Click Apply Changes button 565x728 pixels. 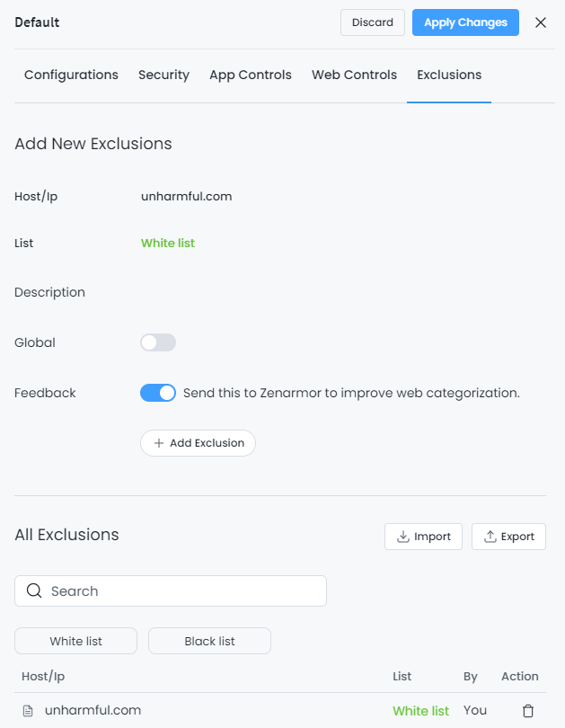pos(465,22)
